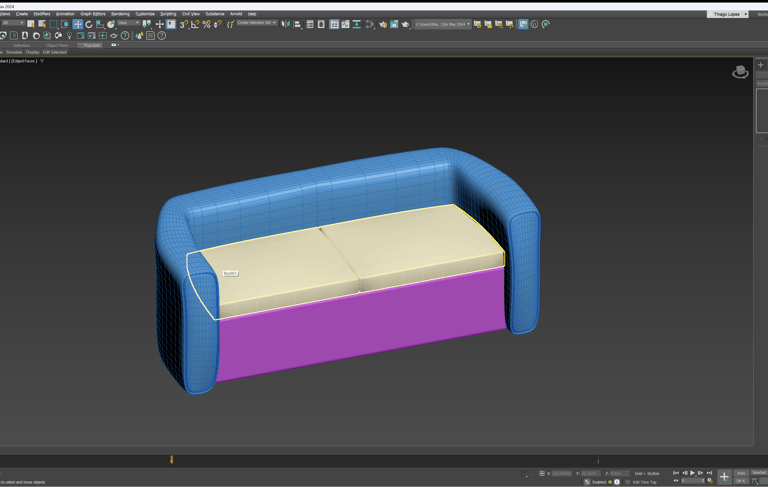Viewport: 768px width, 487px height.
Task: Open the reference coordinate system View dropdown
Action: coord(129,23)
